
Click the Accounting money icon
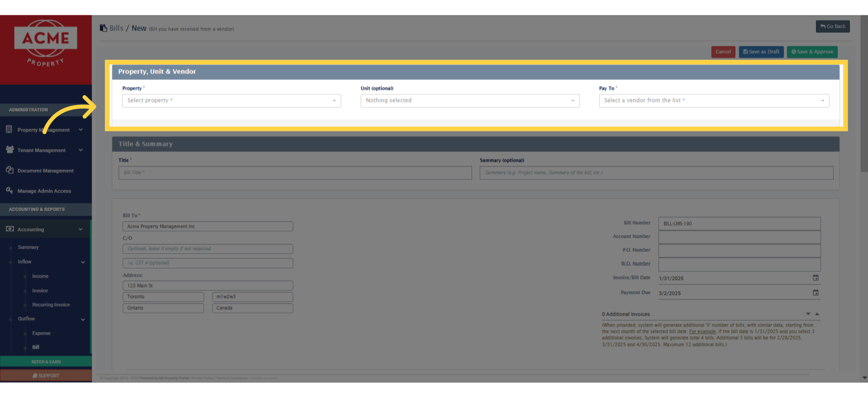[9, 229]
